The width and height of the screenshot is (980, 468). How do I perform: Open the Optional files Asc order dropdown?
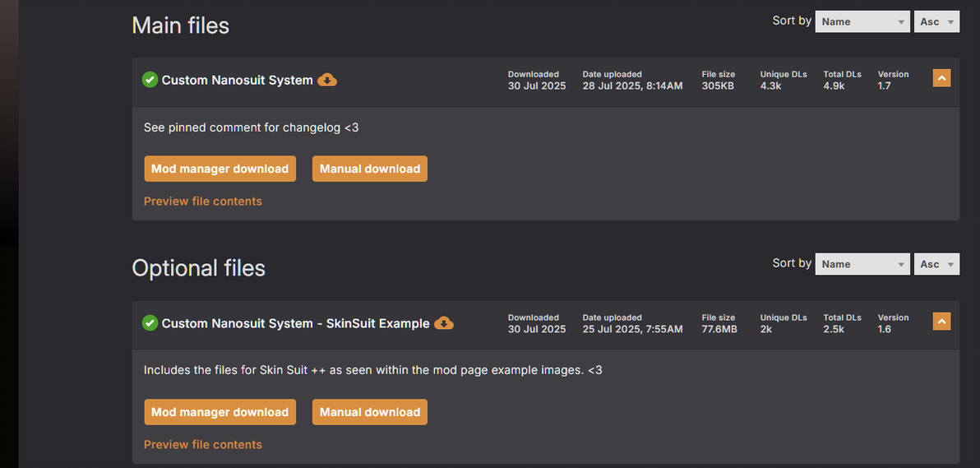tap(936, 264)
